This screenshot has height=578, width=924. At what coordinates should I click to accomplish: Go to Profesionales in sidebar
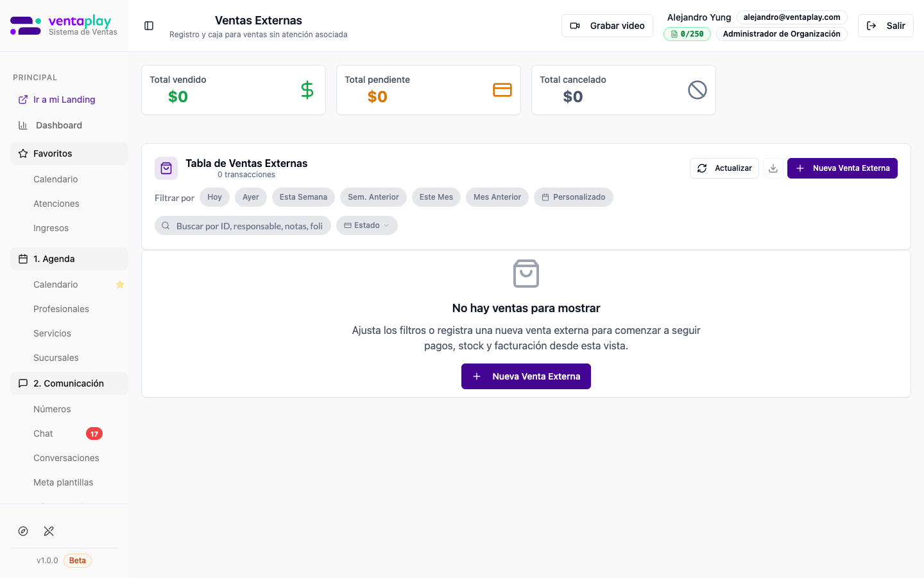tap(61, 309)
